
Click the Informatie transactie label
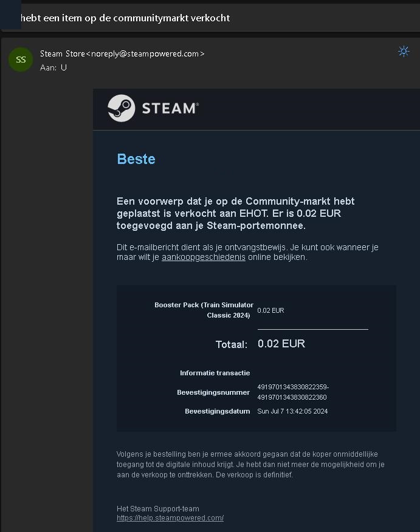click(215, 373)
